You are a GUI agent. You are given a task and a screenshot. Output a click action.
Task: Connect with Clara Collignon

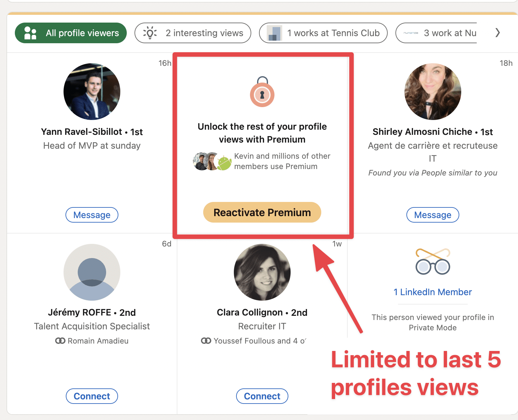pos(262,396)
